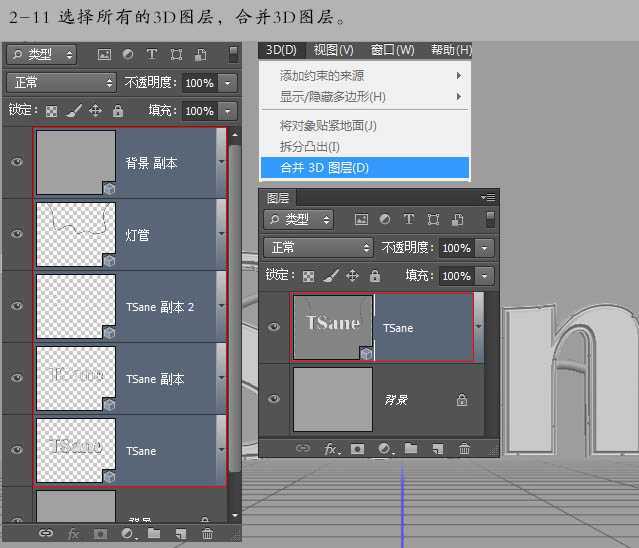Image resolution: width=639 pixels, height=548 pixels.
Task: Click merged TSane layer thumbnail in right panel
Action: tap(333, 327)
